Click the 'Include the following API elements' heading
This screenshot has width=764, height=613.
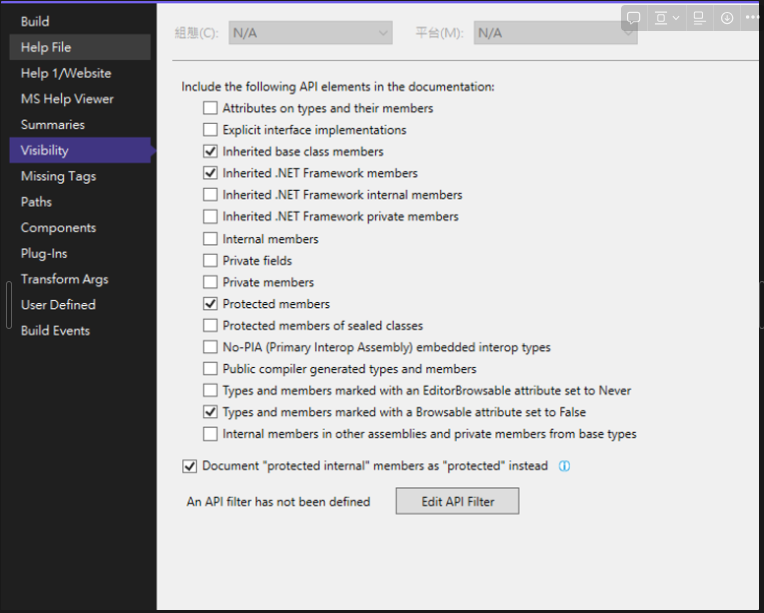[338, 87]
